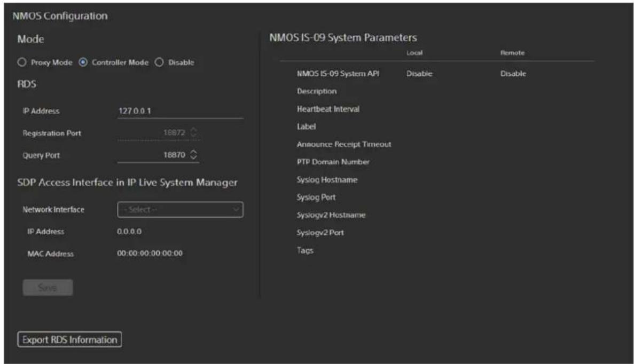Click the RDS section heading
This screenshot has width=634, height=364.
click(27, 84)
